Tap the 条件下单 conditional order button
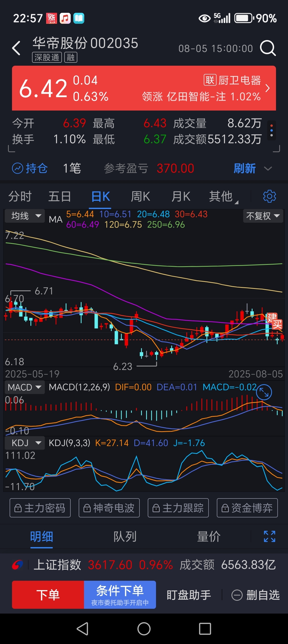This screenshot has width=288, height=644. pos(120,595)
